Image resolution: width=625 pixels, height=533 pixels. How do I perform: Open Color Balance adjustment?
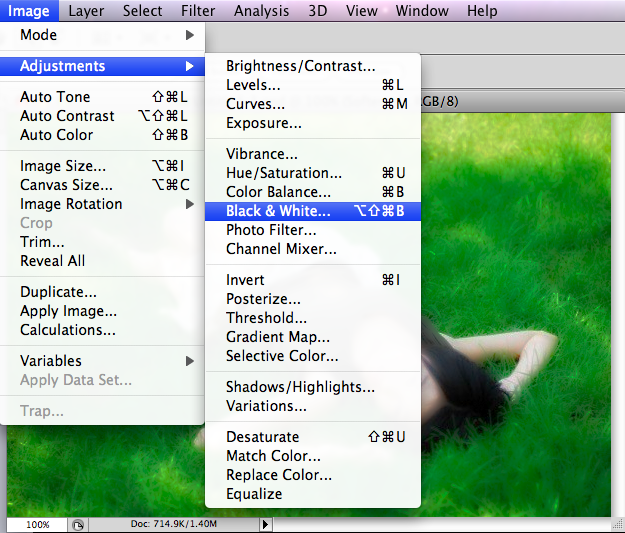tap(313, 192)
